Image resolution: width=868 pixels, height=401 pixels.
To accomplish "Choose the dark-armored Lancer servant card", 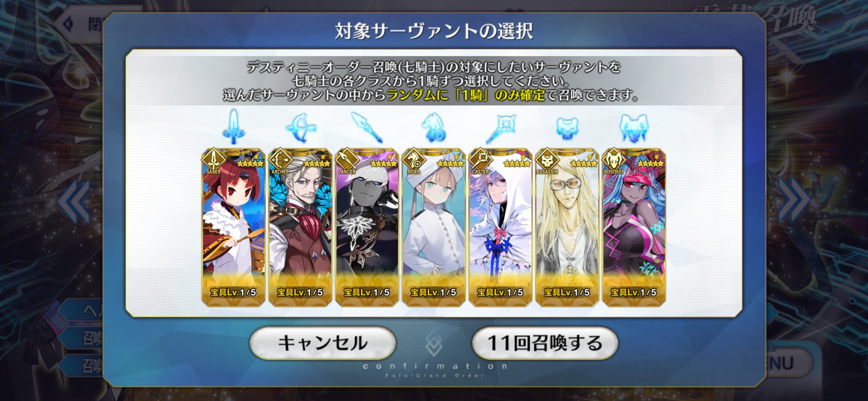I will [367, 227].
